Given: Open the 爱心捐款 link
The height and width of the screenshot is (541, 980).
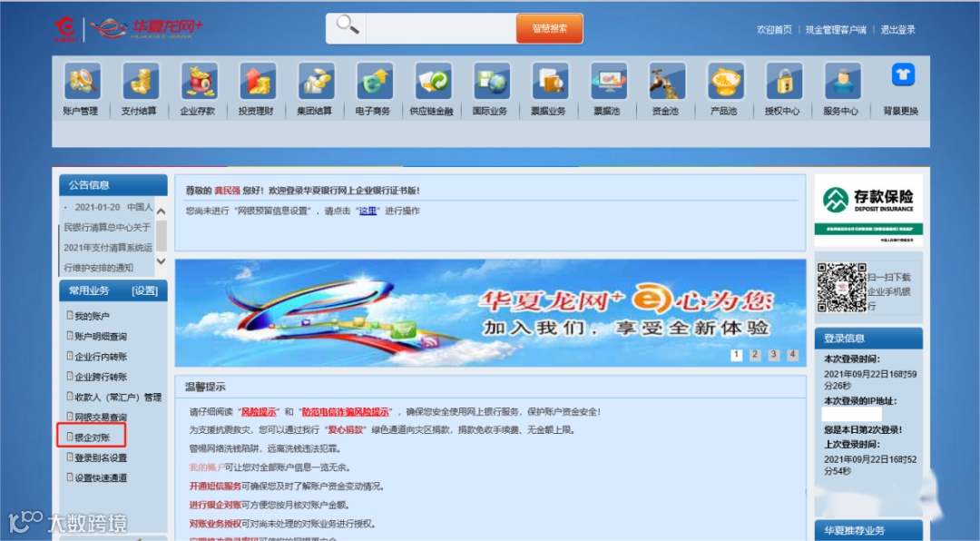Looking at the screenshot, I should pos(346,430).
